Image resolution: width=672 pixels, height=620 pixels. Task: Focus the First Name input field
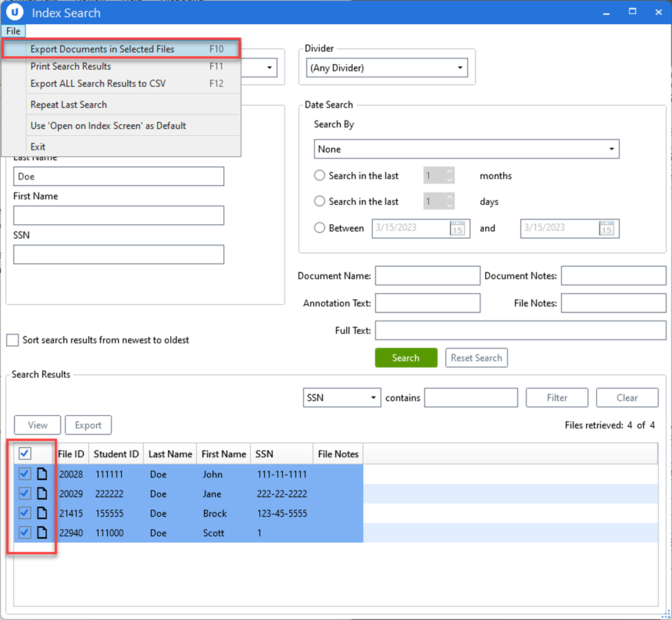click(x=119, y=215)
